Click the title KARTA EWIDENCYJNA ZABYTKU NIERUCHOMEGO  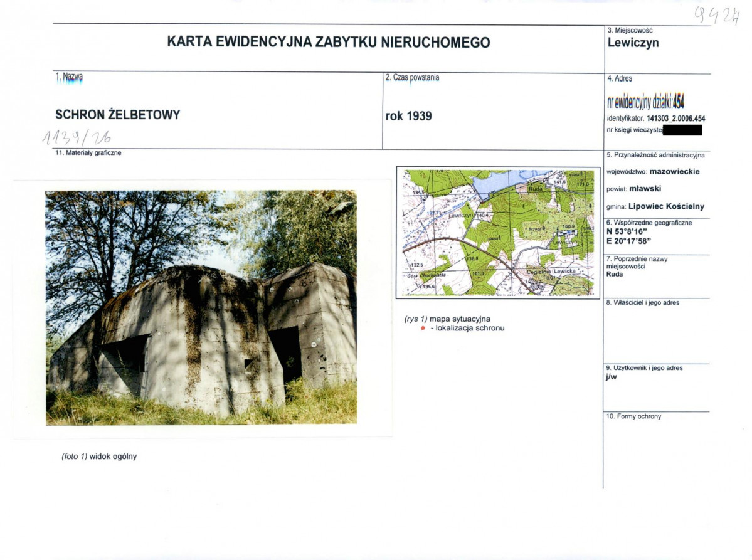point(329,42)
